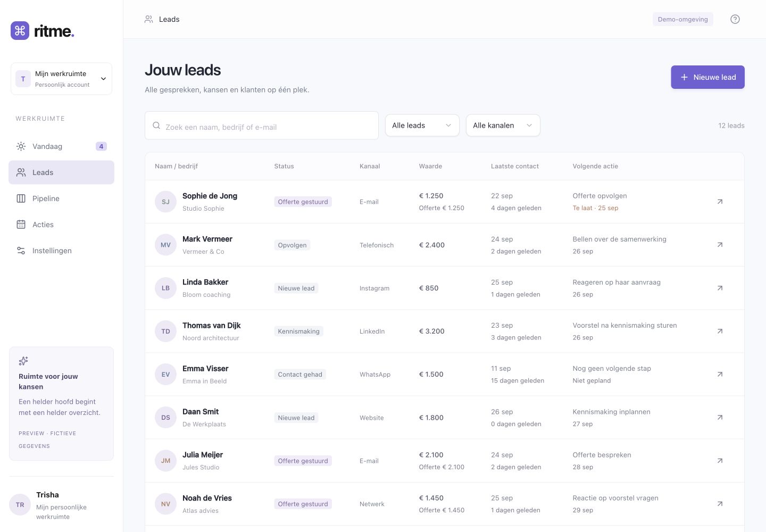This screenshot has width=766, height=532.
Task: Focus the search field for naam, bedrijf of e-mail
Action: pyautogui.click(x=262, y=126)
